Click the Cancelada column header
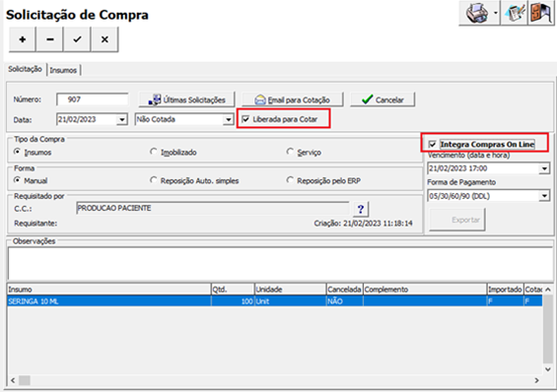557x392 pixels. pyautogui.click(x=344, y=290)
